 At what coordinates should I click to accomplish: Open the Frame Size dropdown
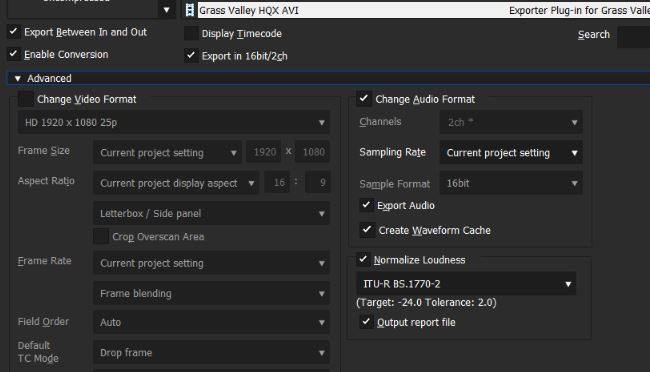167,153
